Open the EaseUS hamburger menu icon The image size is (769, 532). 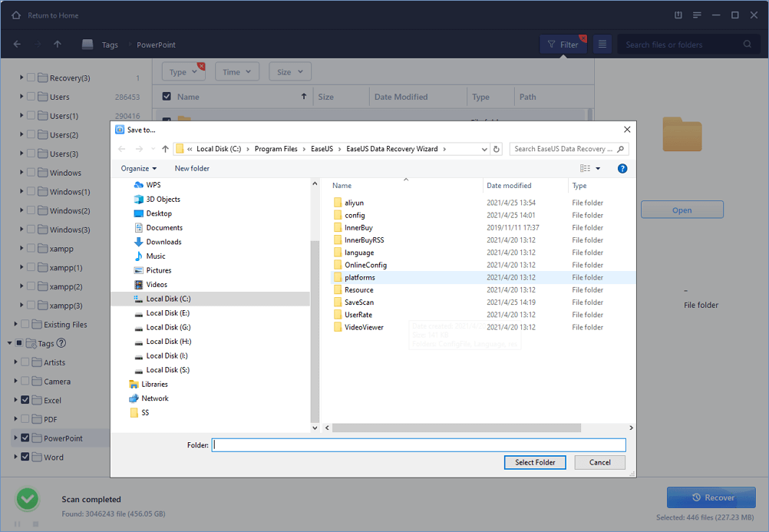697,15
